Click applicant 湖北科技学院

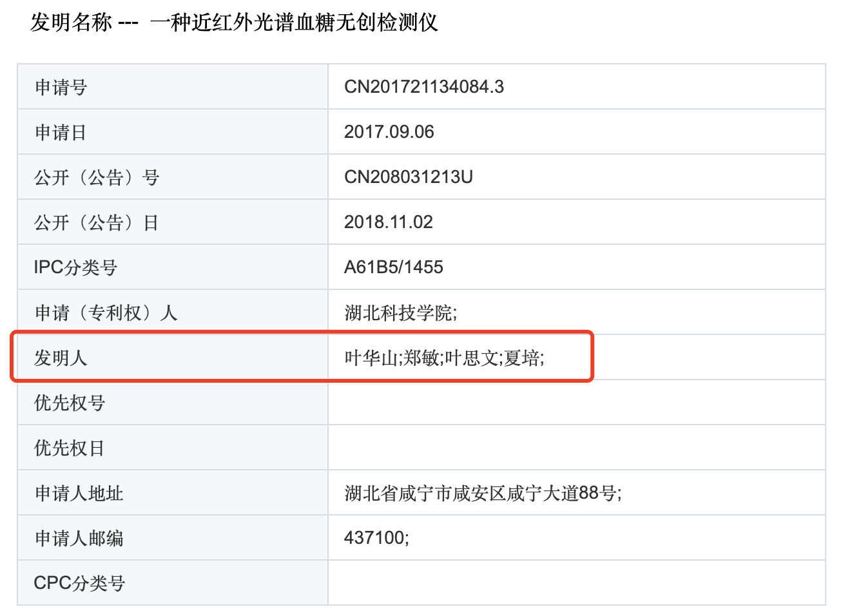(400, 313)
